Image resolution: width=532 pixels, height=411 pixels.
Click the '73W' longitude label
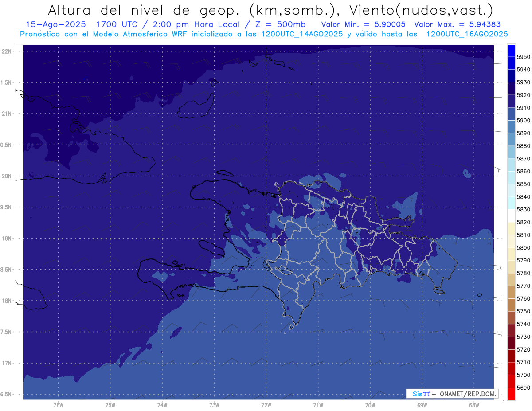coord(214,404)
